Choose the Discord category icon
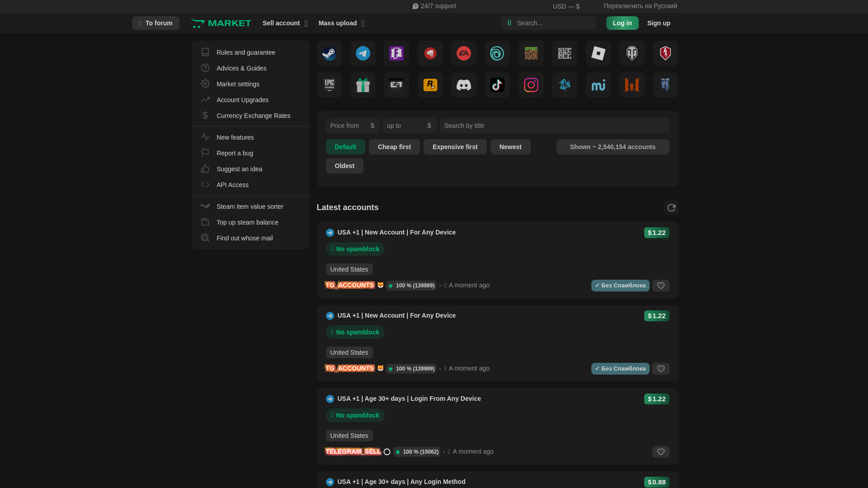 (x=463, y=85)
